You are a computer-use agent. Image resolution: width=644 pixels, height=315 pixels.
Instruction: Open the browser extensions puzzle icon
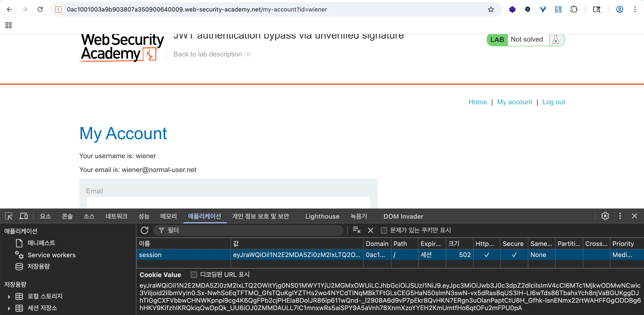(x=573, y=10)
